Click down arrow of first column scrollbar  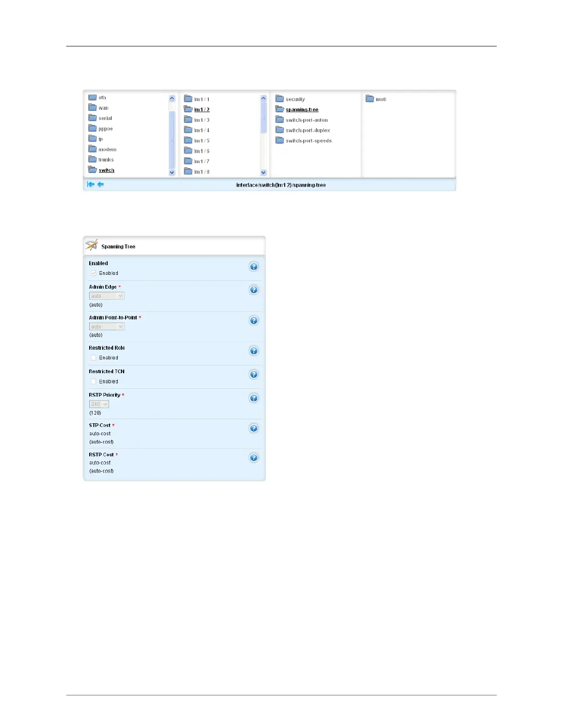pyautogui.click(x=172, y=172)
